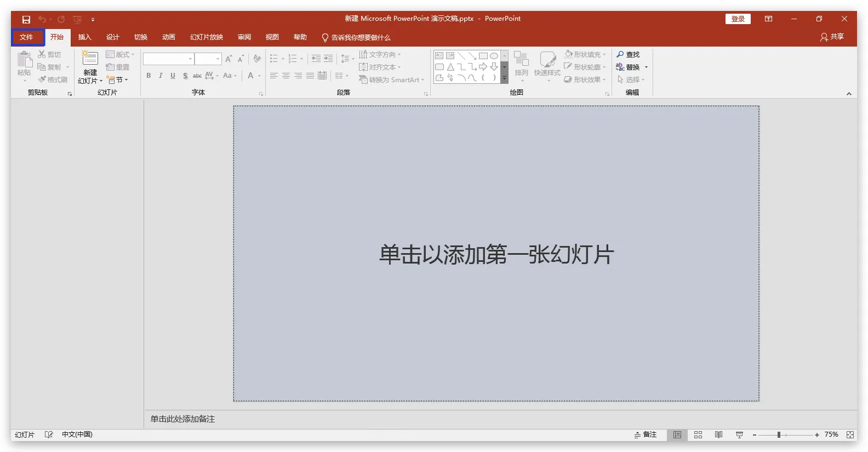Screen dimensions: 868x452
Task: Click the Login (登录) button
Action: tap(738, 19)
